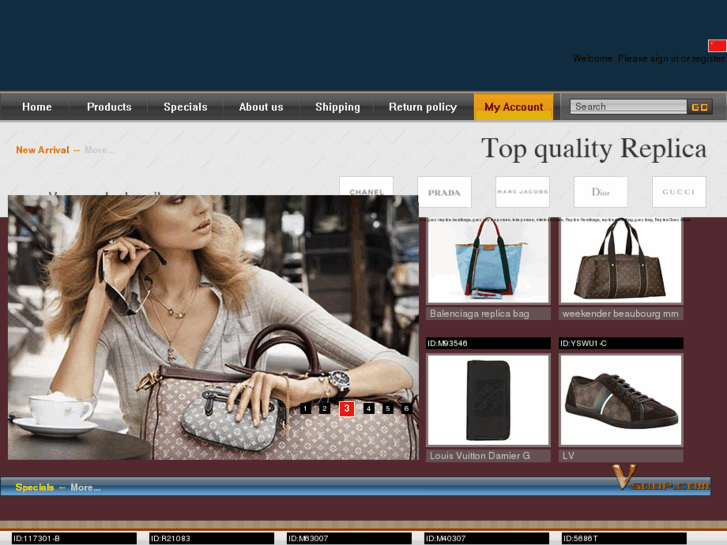
Task: Click the New Arrival heading link
Action: tap(42, 150)
